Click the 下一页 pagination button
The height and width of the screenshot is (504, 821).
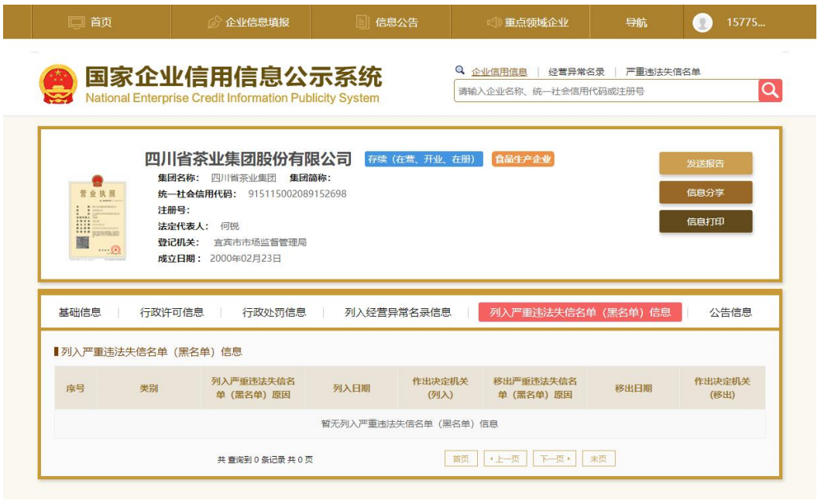(x=555, y=459)
